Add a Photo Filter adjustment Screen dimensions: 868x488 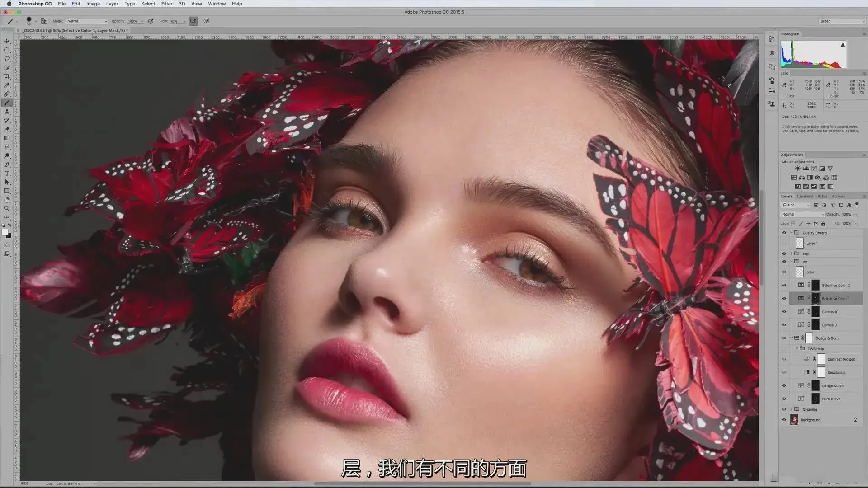coord(818,178)
